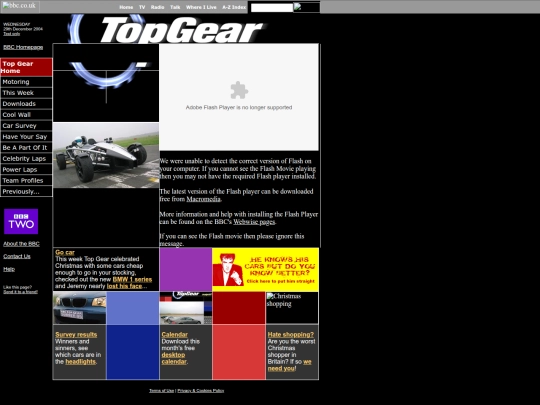Click the Top Gear calendar thumbnail
Image resolution: width=540 pixels, height=405 pixels.
186,308
